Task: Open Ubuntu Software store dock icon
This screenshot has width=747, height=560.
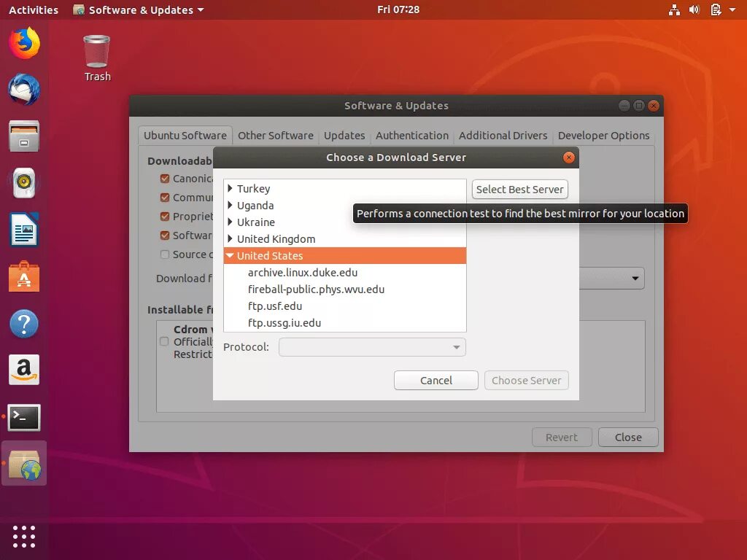Action: coord(24,276)
